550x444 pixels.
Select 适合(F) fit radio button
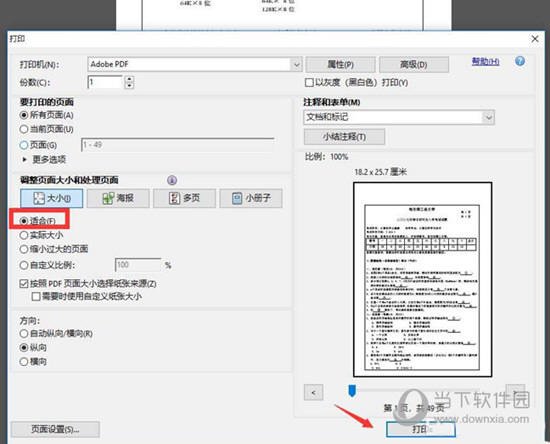click(24, 221)
